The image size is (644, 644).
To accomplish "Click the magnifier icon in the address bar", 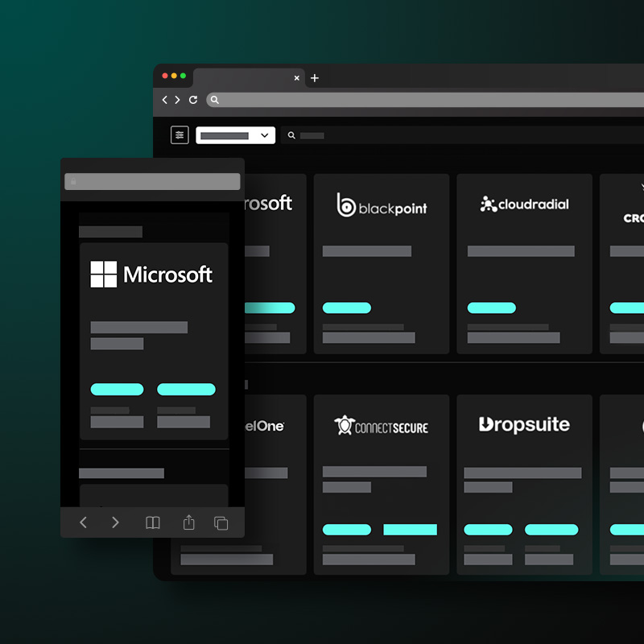I will pos(214,100).
